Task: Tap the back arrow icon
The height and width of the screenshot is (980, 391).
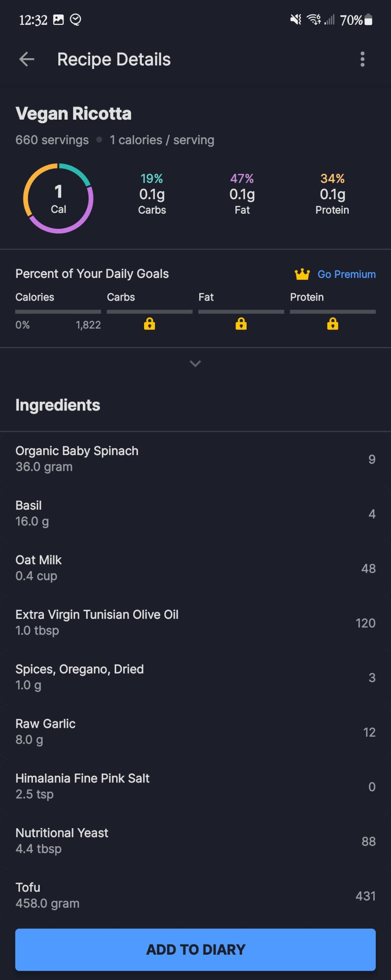Action: click(x=27, y=59)
